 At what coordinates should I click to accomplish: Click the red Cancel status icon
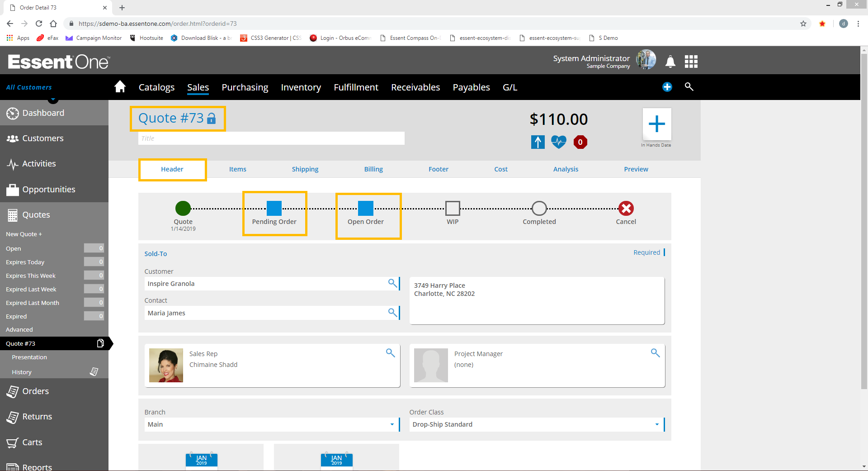tap(626, 208)
